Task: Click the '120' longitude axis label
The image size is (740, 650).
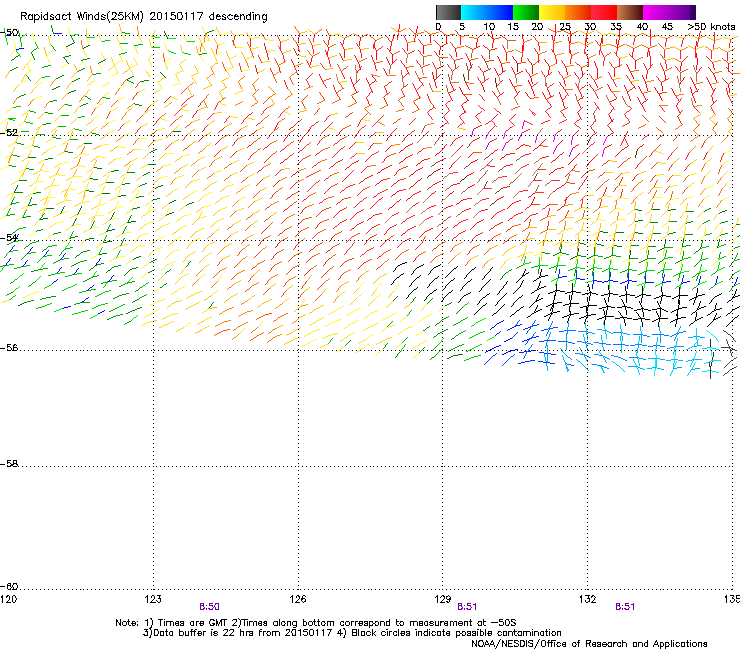Action: (x=8, y=599)
